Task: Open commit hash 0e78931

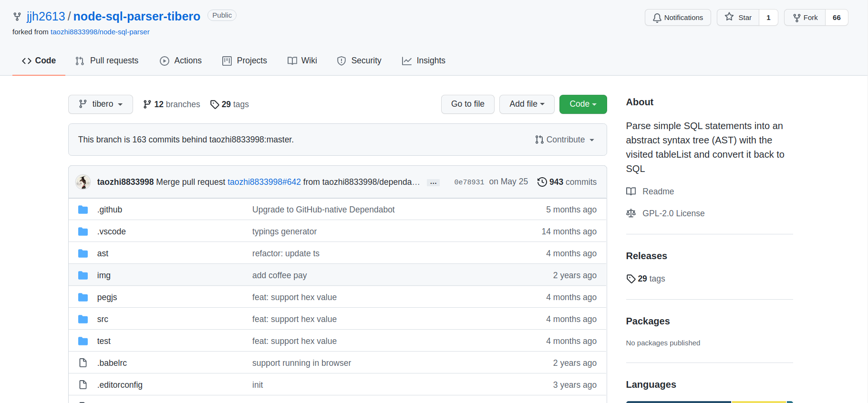Action: 469,182
